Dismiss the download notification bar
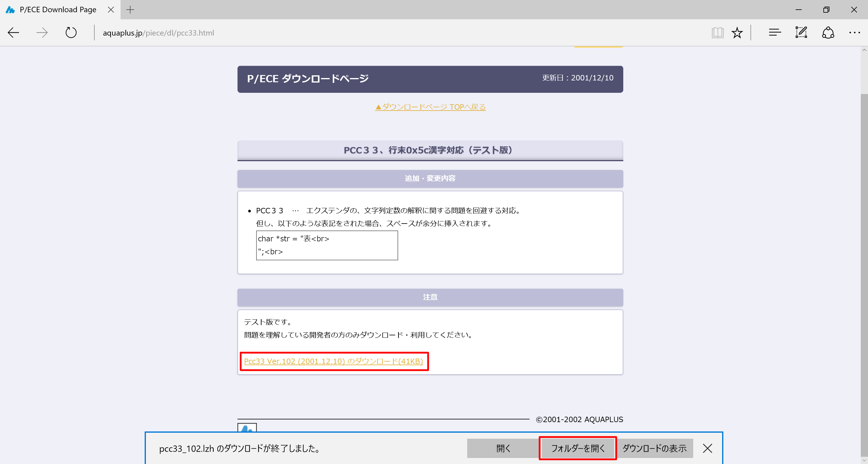 click(707, 448)
